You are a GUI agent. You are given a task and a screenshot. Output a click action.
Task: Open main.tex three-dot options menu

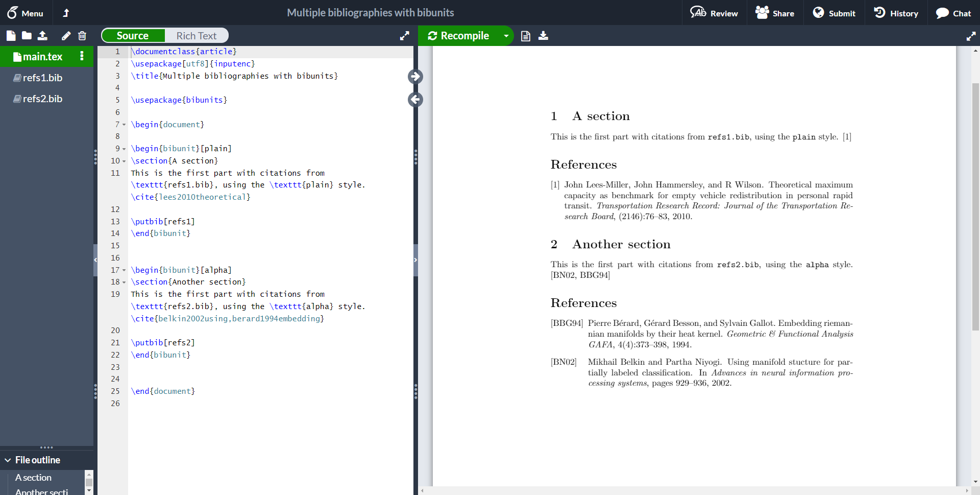click(x=82, y=56)
